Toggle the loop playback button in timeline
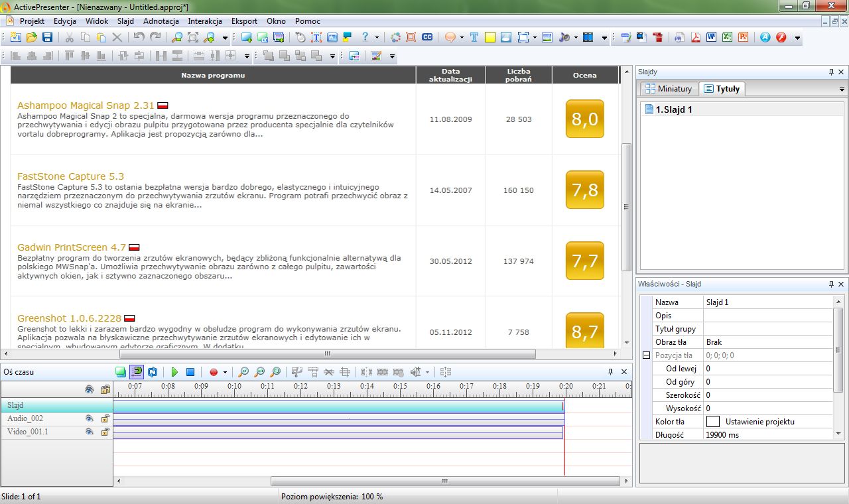849x504 pixels. (x=153, y=372)
